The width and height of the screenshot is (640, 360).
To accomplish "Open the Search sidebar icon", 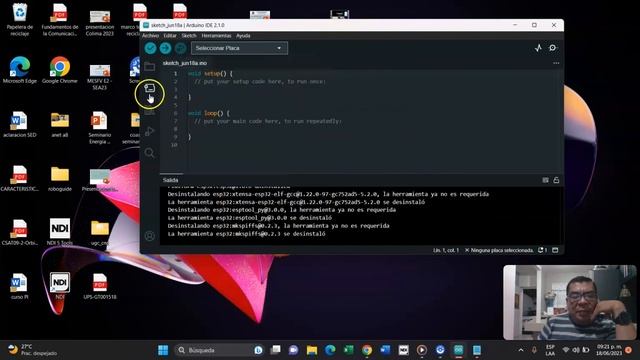I will click(150, 153).
